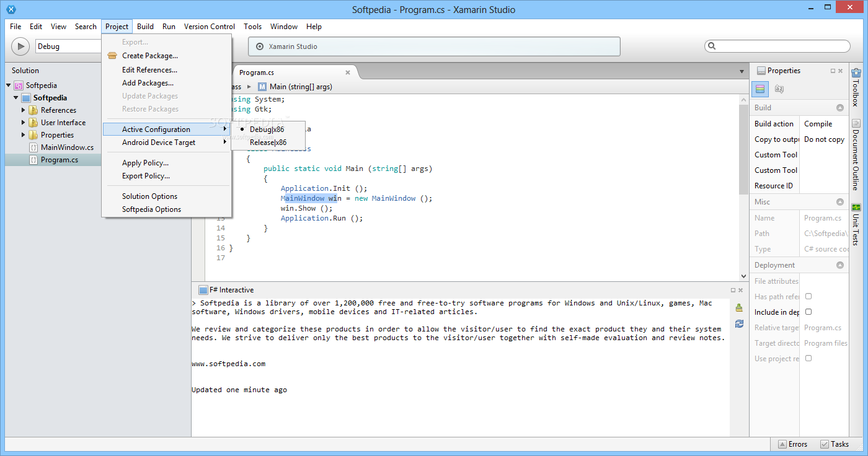Image resolution: width=868 pixels, height=456 pixels.
Task: Select MainWindow.cs in solution tree
Action: pos(67,147)
